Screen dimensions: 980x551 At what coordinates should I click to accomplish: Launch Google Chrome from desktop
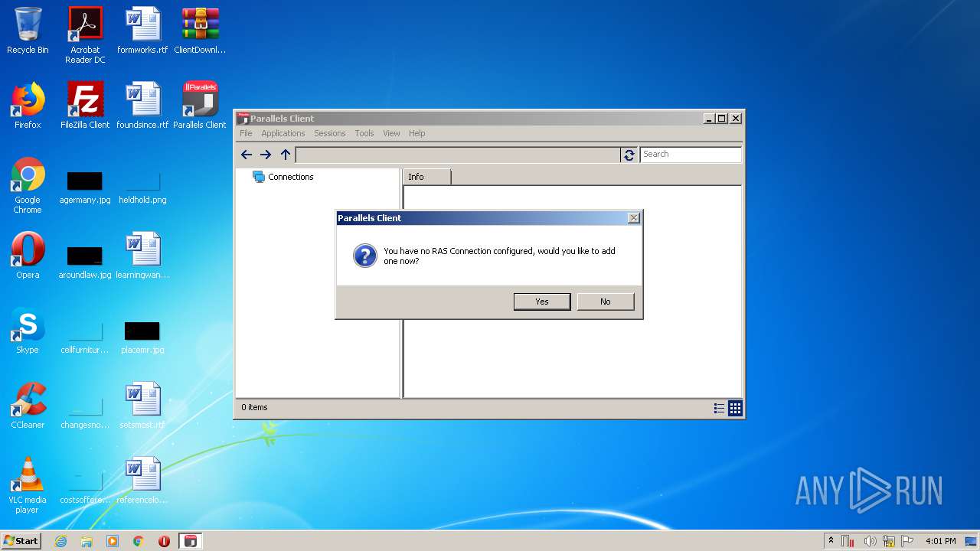28,185
